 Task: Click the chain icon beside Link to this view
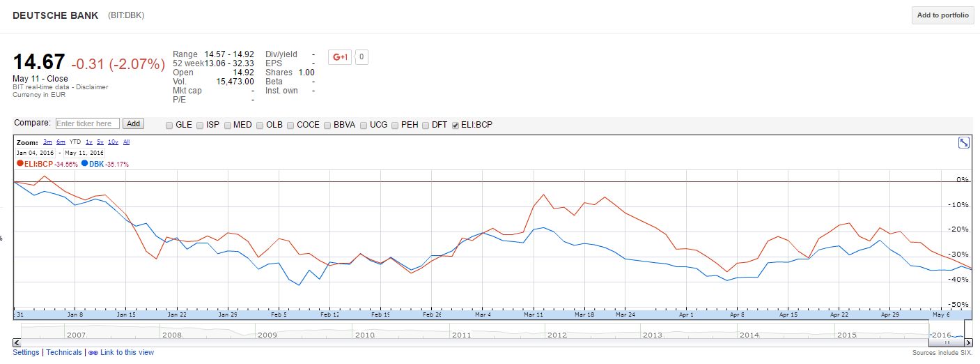click(93, 353)
